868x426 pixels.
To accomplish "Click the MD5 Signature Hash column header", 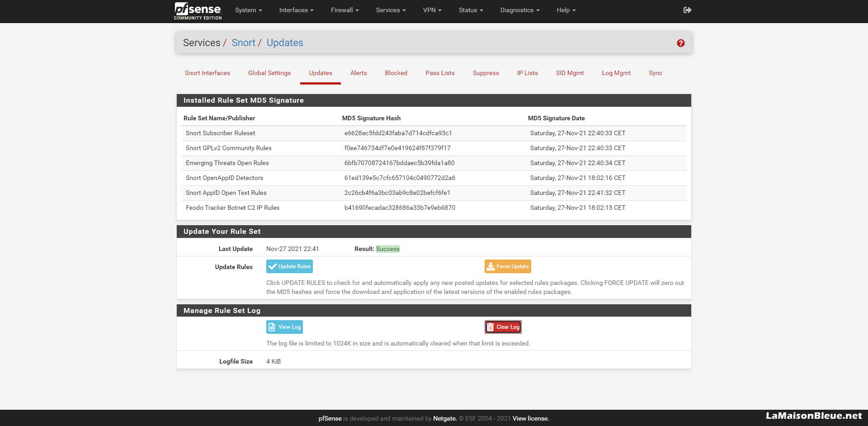I will 371,118.
